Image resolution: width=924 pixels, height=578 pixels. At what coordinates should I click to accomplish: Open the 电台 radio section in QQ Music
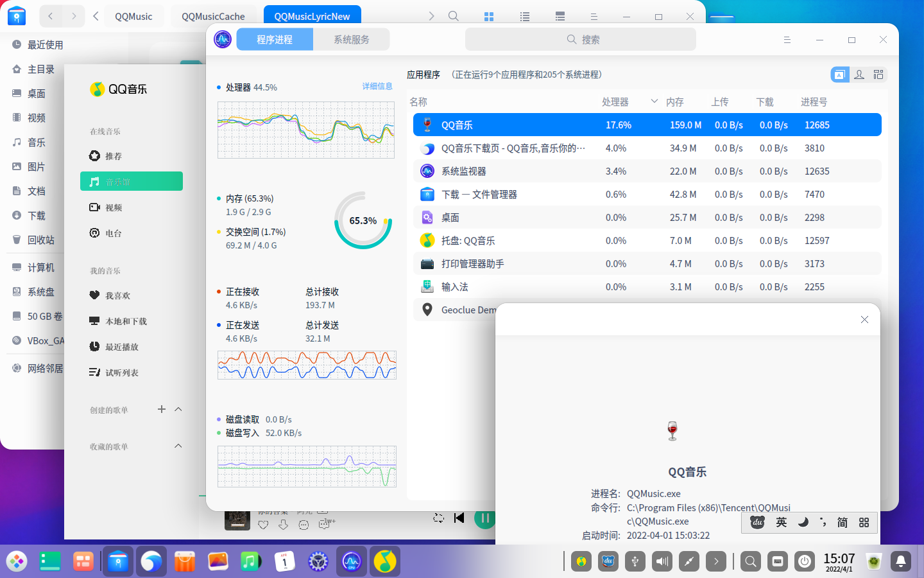tap(114, 233)
